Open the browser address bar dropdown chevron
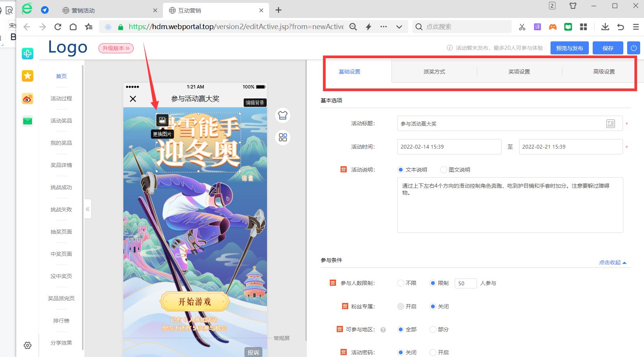This screenshot has width=644, height=357. 399,27
